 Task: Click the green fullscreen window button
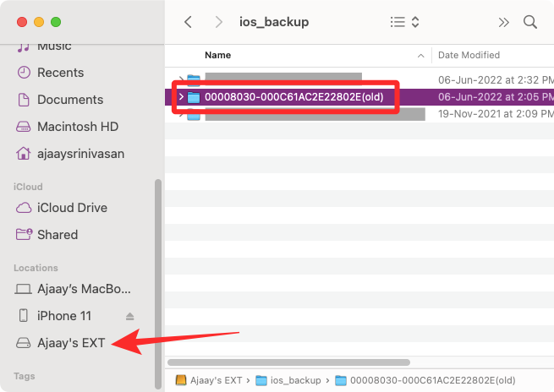[x=56, y=21]
